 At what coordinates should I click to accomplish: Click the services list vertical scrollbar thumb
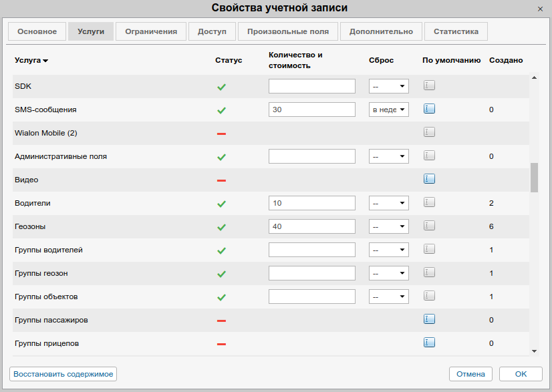534,178
